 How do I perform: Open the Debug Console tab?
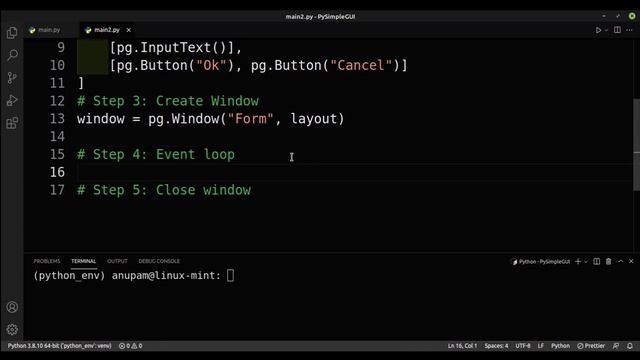[x=159, y=261]
